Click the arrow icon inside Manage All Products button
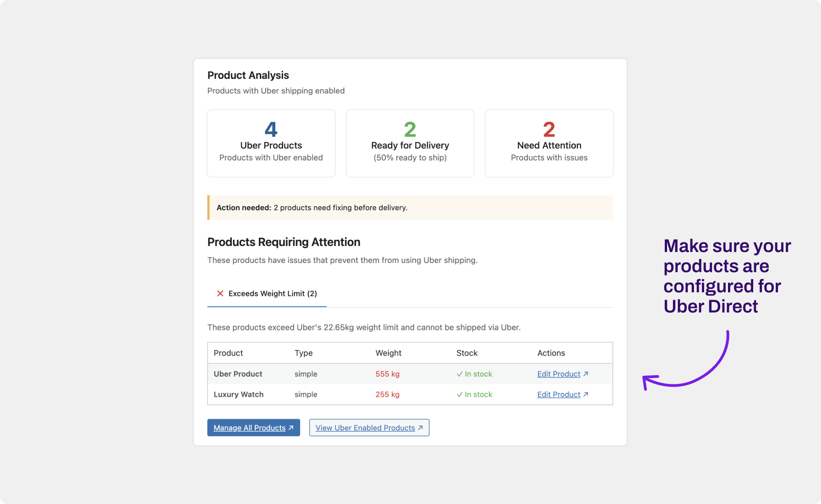This screenshot has height=504, width=821. [x=290, y=427]
